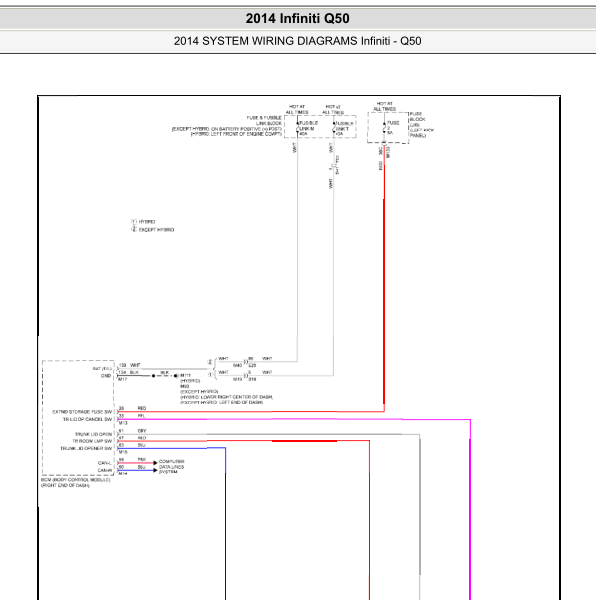This screenshot has height=600, width=596.
Task: Click the 'CAN-L' terminal label
Action: coord(105,463)
